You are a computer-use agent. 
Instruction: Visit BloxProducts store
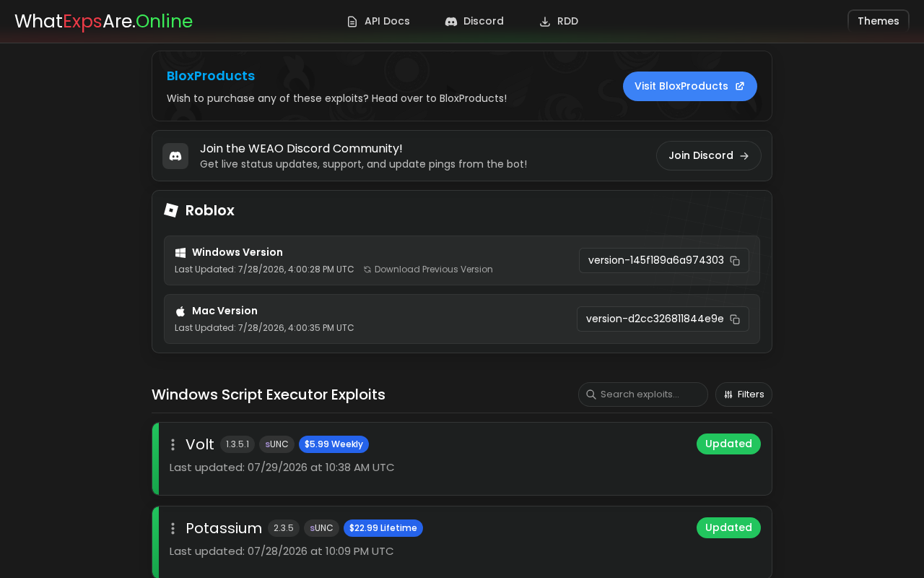pyautogui.click(x=690, y=86)
